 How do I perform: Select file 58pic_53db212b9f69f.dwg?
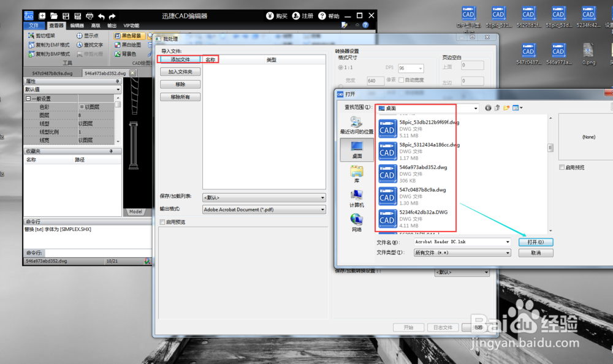click(419, 129)
